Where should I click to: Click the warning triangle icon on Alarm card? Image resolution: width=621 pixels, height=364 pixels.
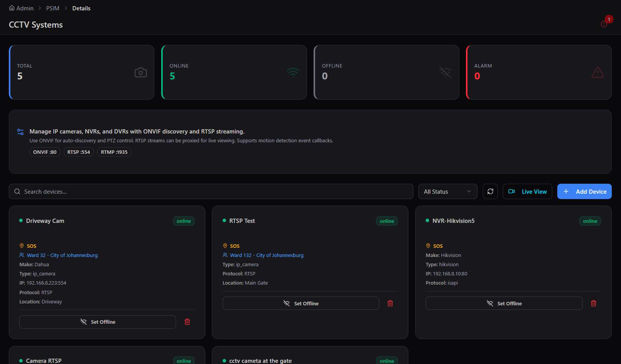pos(598,72)
